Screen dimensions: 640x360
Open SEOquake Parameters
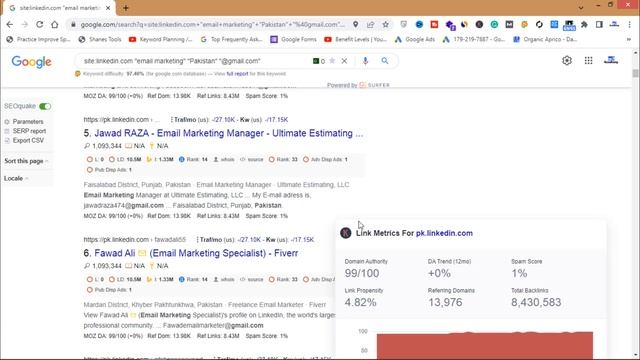28,122
